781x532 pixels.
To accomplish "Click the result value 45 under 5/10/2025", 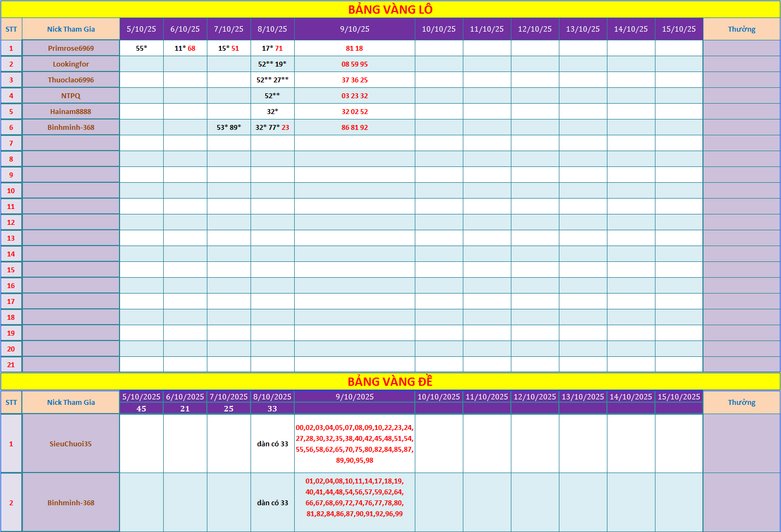I will tap(141, 409).
